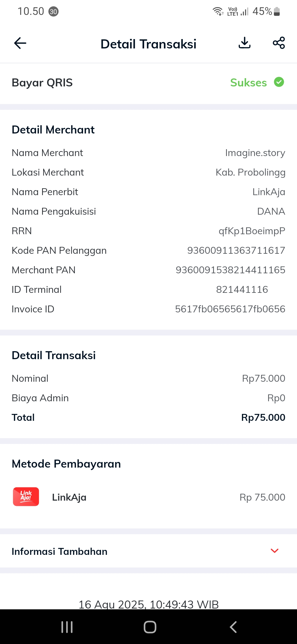Tap the notification count badge 30
The width and height of the screenshot is (297, 644).
click(53, 12)
